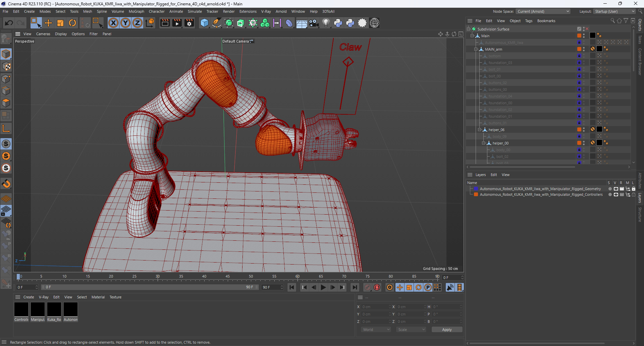Open the Mesh menu
Screen dimensions: 644x346
[x=88, y=11]
